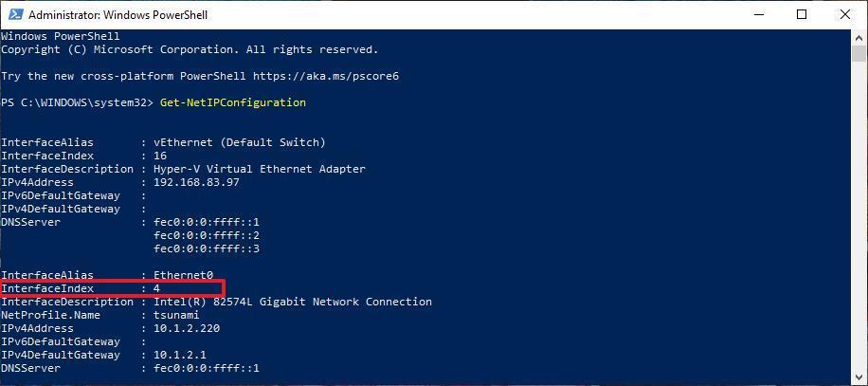This screenshot has width=868, height=386.
Task: Click the NetProfile name tsunami
Action: click(176, 315)
